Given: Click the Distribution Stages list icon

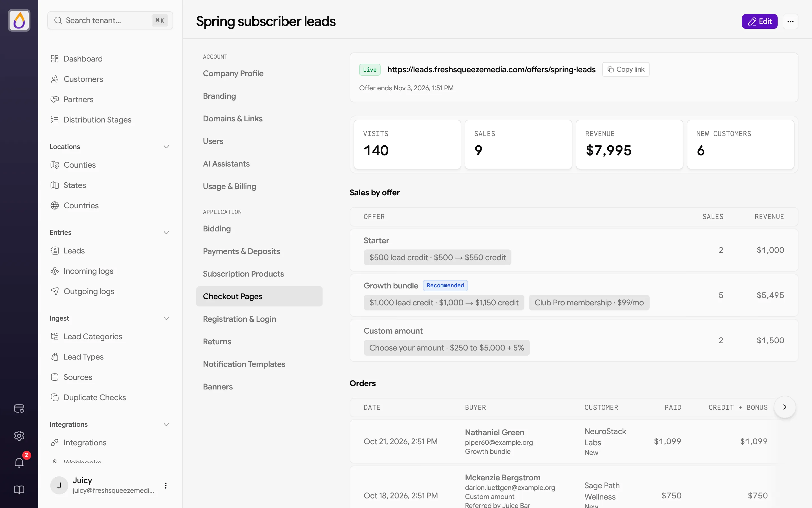Looking at the screenshot, I should [x=55, y=120].
